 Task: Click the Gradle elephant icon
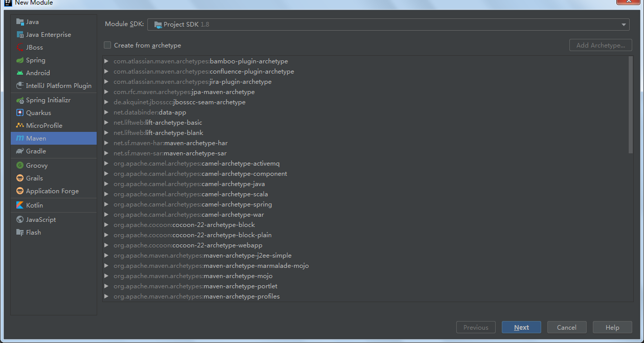click(x=20, y=151)
